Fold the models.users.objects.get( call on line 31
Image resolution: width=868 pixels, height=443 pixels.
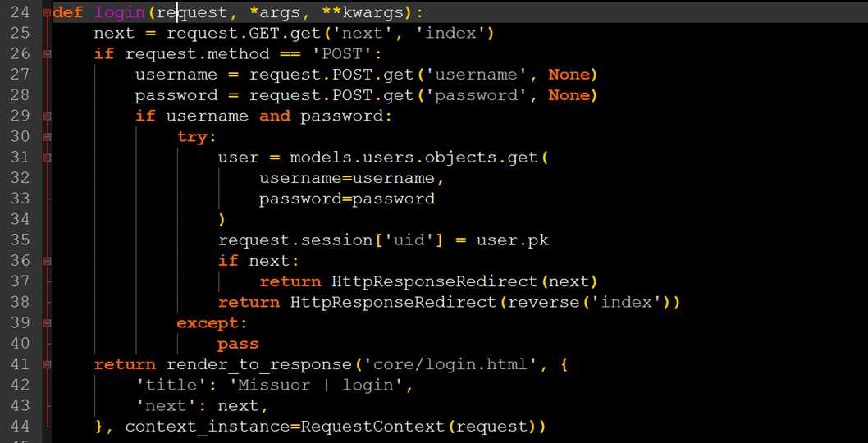[47, 158]
